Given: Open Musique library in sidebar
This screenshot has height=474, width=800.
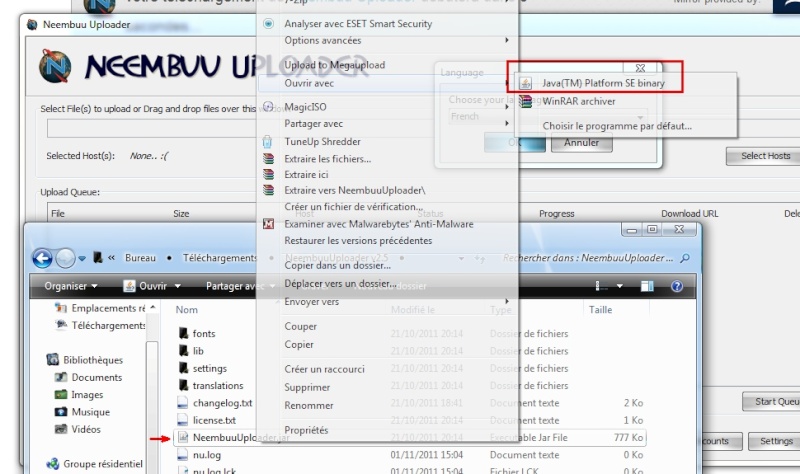Looking at the screenshot, I should [x=90, y=412].
